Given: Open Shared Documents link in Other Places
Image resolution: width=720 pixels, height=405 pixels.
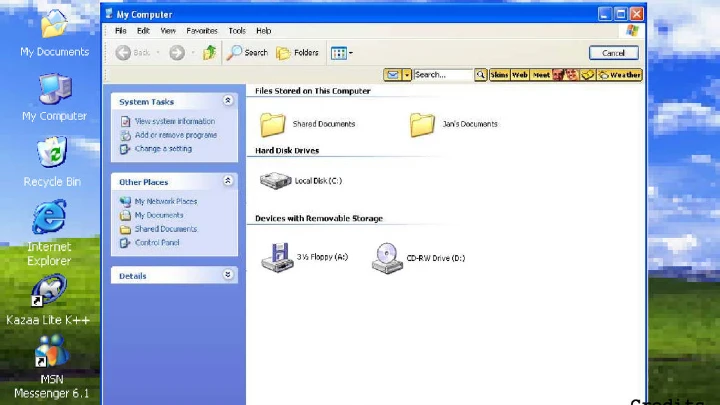Looking at the screenshot, I should pos(166,229).
